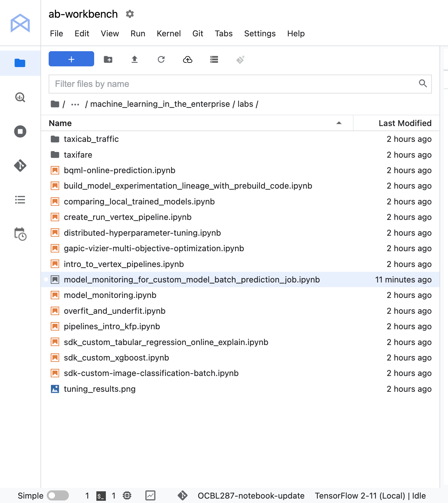Show the Table of Contents panel

[x=20, y=200]
